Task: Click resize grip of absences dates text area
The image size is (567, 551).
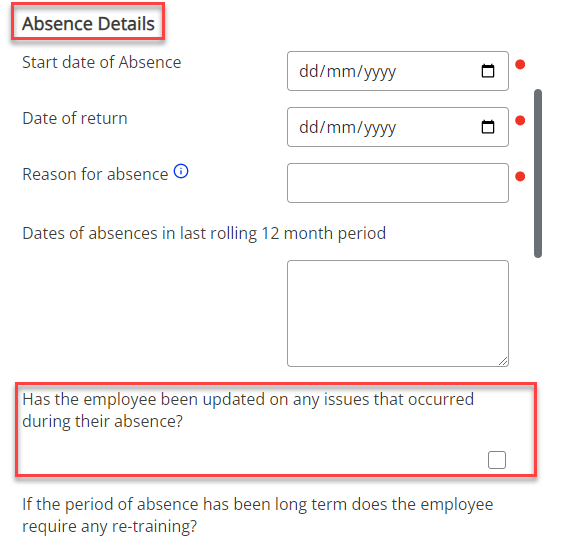Action: pos(503,361)
